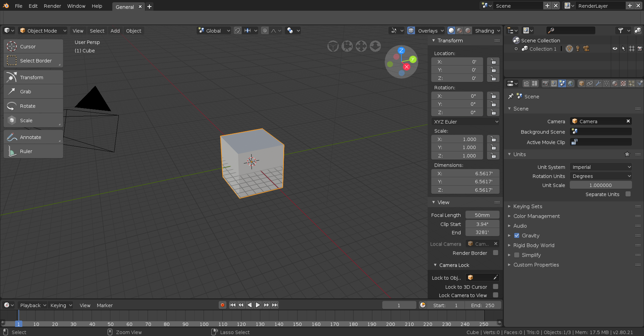
Task: Open the timeline Marker menu
Action: [105, 305]
